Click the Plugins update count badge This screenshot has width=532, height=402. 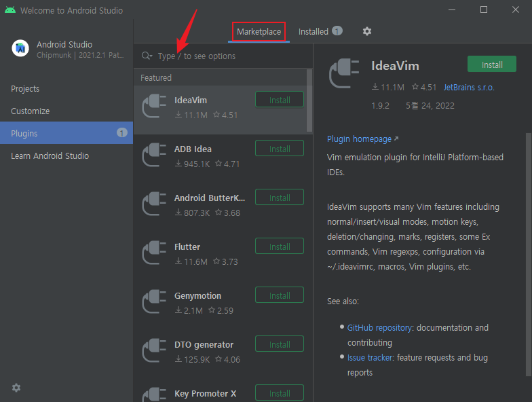pyautogui.click(x=122, y=133)
